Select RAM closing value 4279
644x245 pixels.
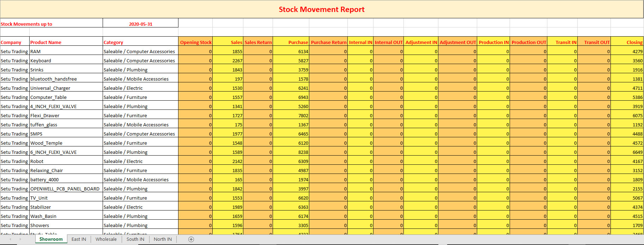pyautogui.click(x=627, y=50)
